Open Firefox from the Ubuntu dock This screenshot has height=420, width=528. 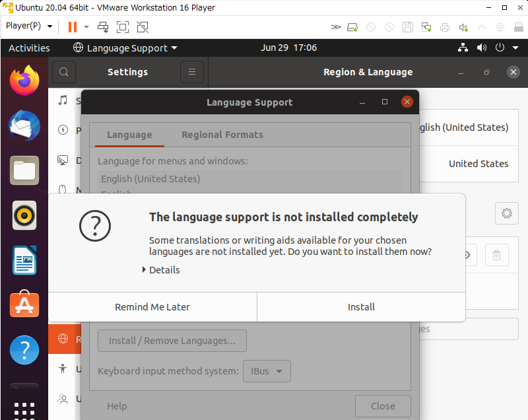pyautogui.click(x=24, y=80)
